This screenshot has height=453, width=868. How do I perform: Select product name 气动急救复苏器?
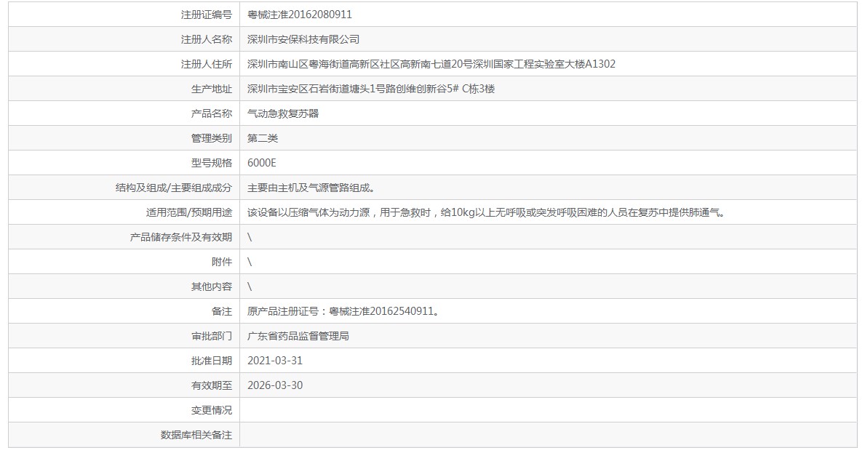pos(283,114)
